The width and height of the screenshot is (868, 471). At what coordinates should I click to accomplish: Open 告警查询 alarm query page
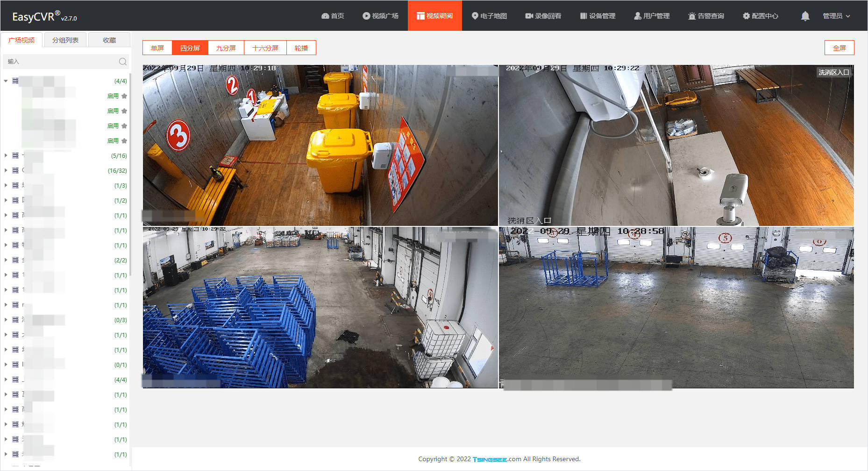[706, 16]
